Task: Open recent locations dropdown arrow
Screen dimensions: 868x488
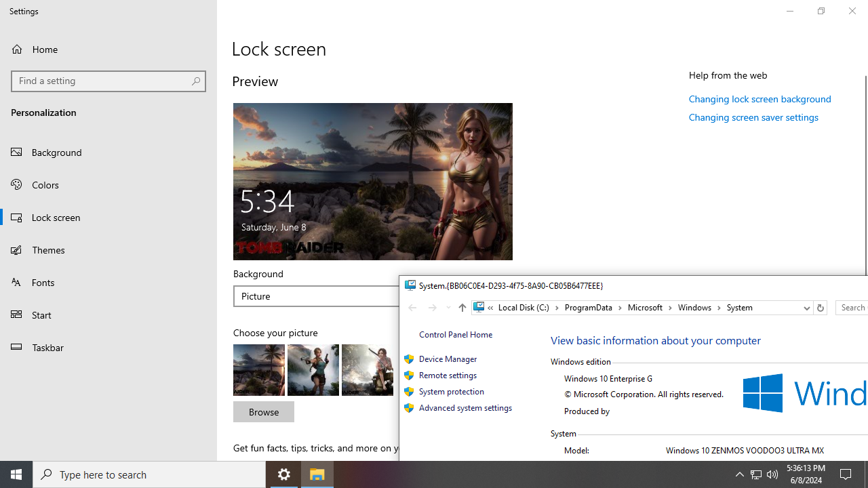Action: (448, 308)
